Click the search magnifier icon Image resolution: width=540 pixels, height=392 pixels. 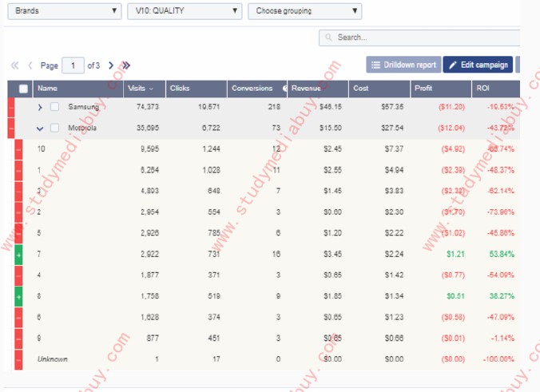[x=328, y=38]
